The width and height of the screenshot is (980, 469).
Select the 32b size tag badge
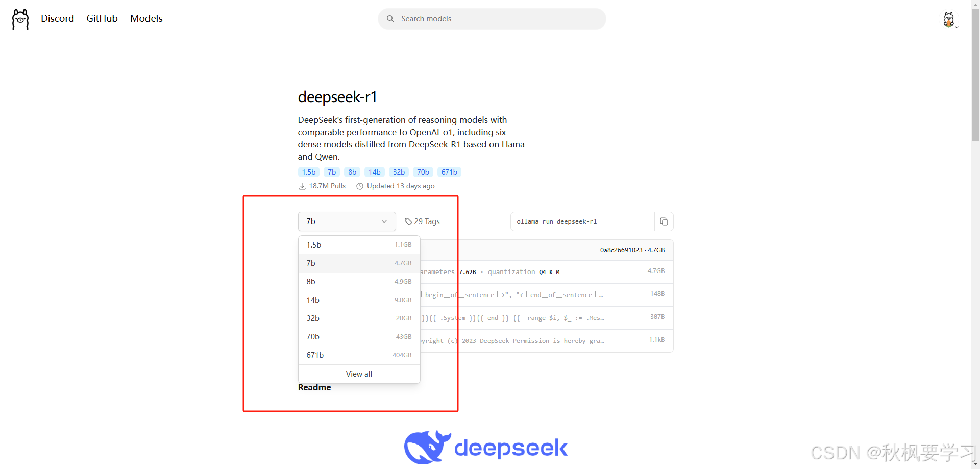tap(399, 172)
